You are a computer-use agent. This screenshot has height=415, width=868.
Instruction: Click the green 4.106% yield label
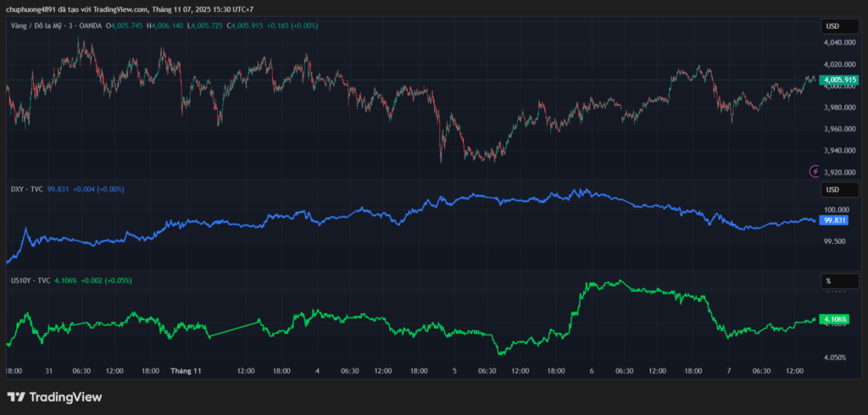[x=837, y=319]
